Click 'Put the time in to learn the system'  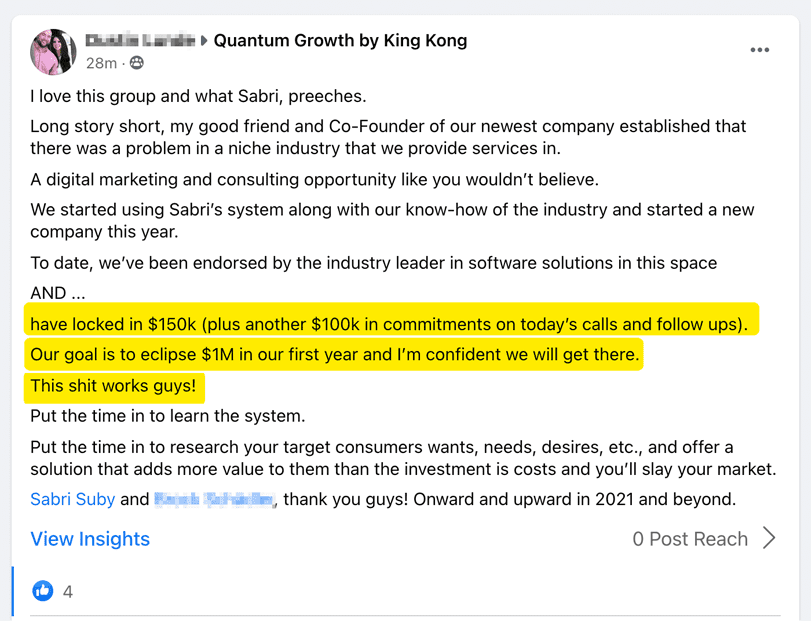click(168, 416)
